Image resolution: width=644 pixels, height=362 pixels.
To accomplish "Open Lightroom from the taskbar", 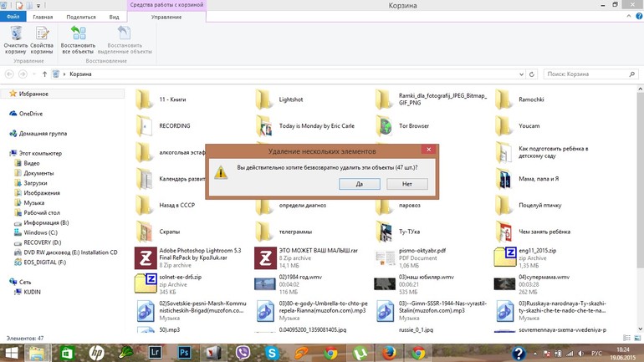I will click(155, 353).
